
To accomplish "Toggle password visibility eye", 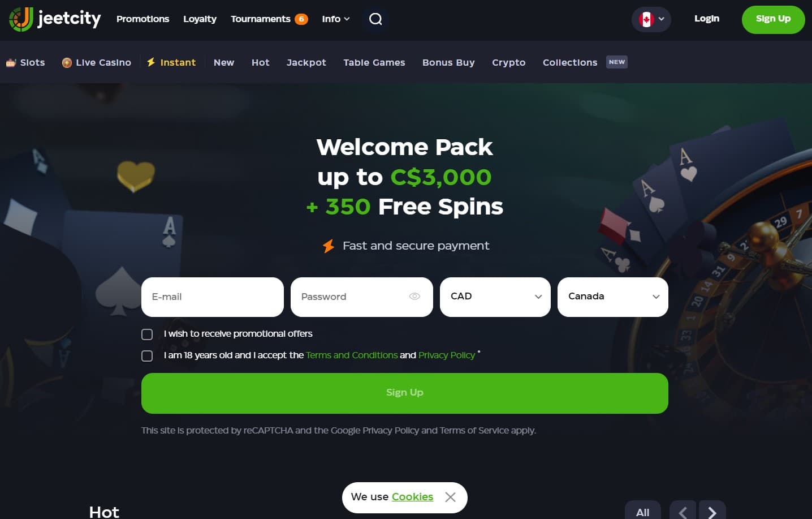I will click(x=414, y=297).
